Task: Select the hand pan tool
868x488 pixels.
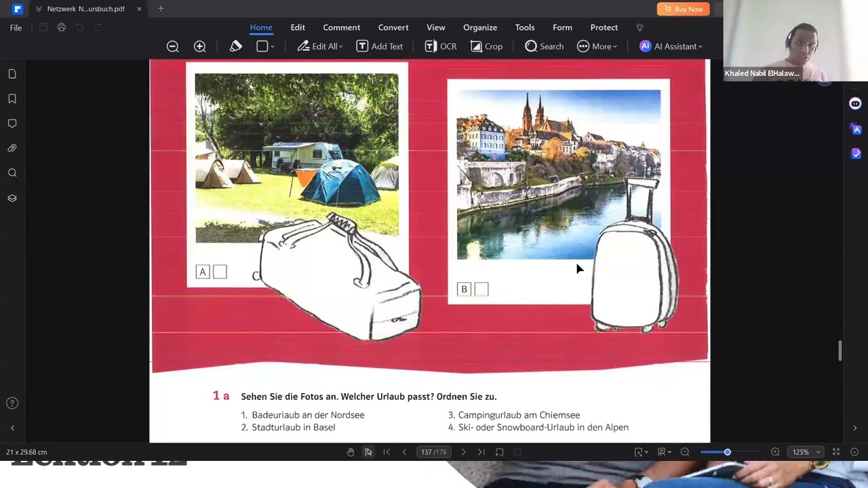Action: pos(351,452)
